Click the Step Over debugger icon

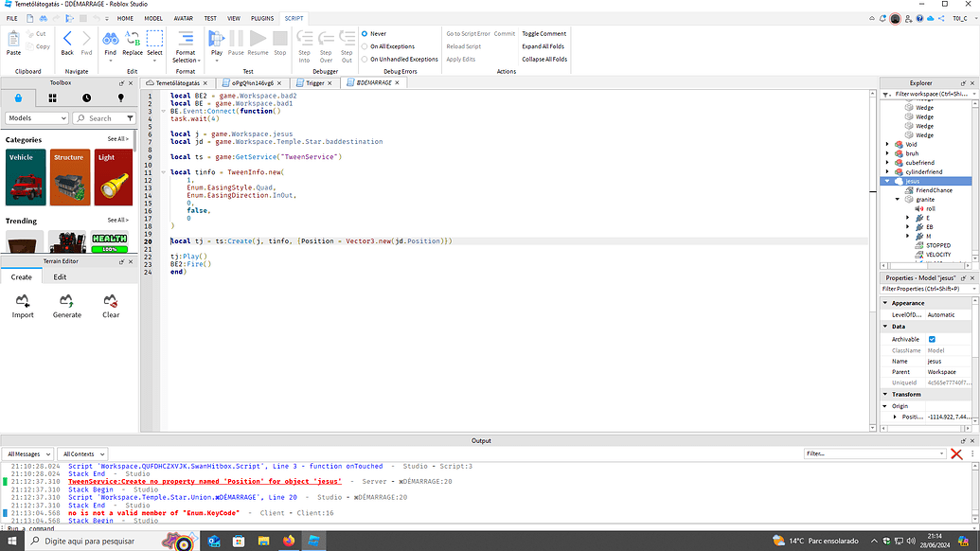326,39
